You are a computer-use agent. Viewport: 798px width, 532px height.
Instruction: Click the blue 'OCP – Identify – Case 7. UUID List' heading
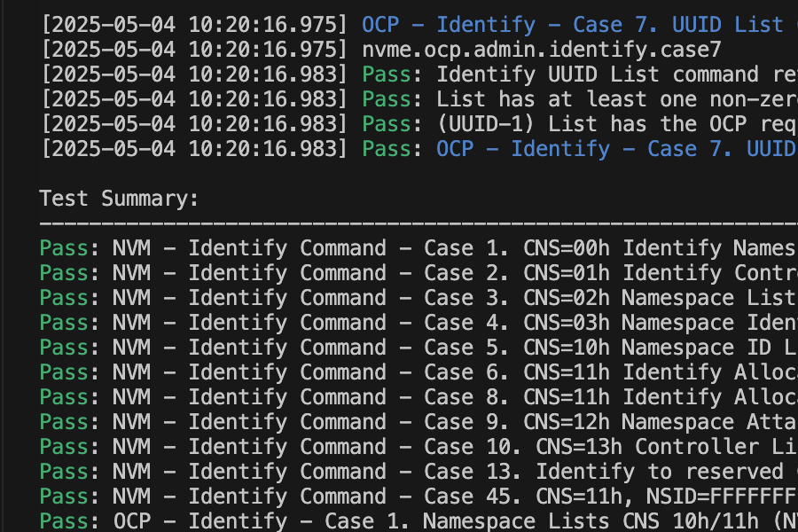click(x=573, y=25)
